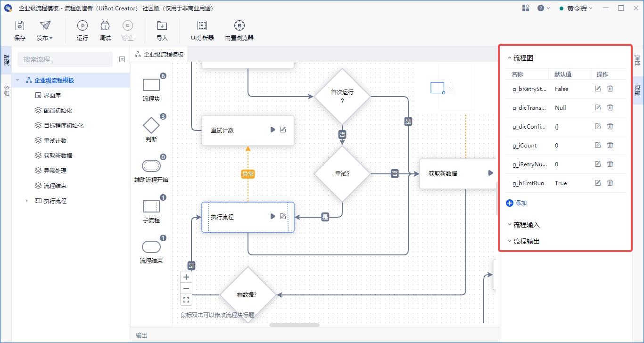Screen dimensions: 644x343
Task: Run the 获取新数据 block play icon
Action: tap(490, 173)
